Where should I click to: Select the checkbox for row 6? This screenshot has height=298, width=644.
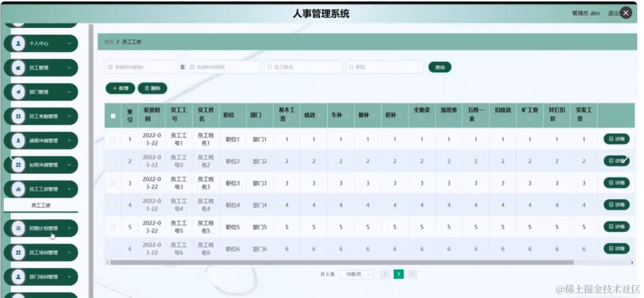(x=112, y=249)
